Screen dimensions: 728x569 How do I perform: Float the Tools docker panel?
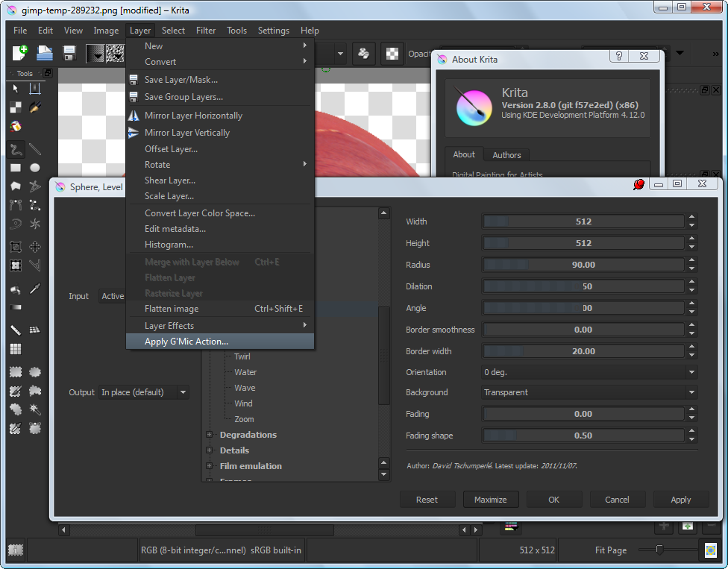(x=47, y=73)
